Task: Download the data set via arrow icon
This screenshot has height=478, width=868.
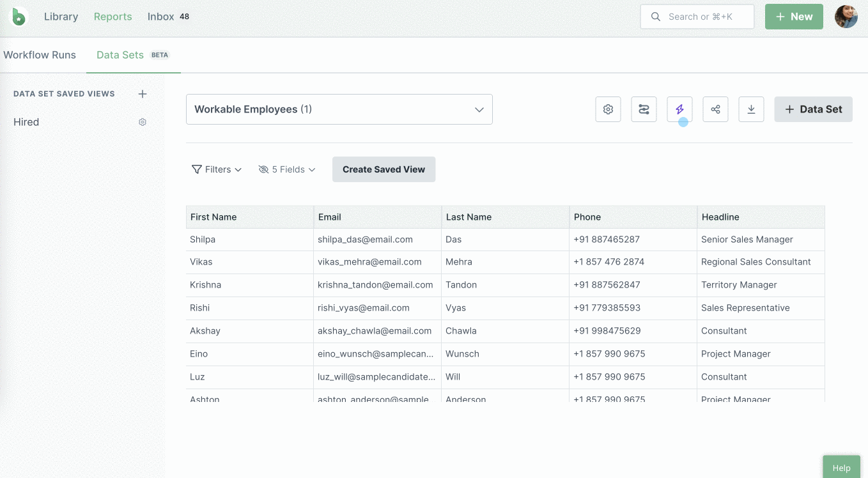Action: 751,109
